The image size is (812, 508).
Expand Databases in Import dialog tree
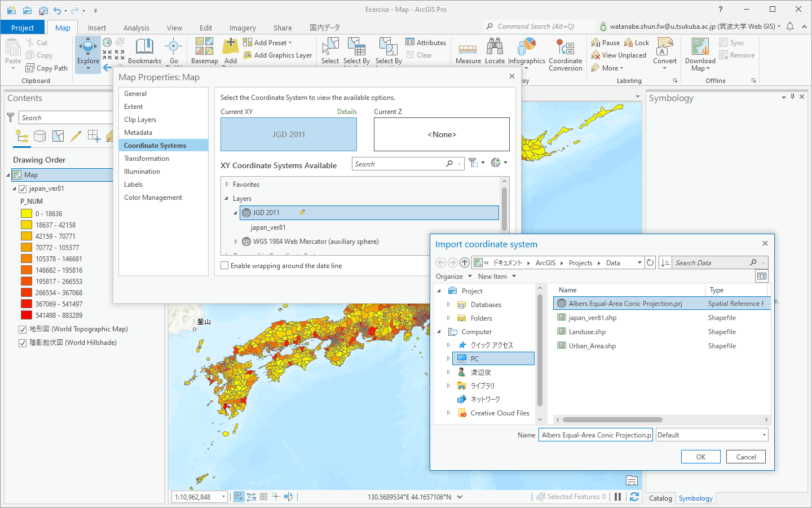click(x=449, y=304)
